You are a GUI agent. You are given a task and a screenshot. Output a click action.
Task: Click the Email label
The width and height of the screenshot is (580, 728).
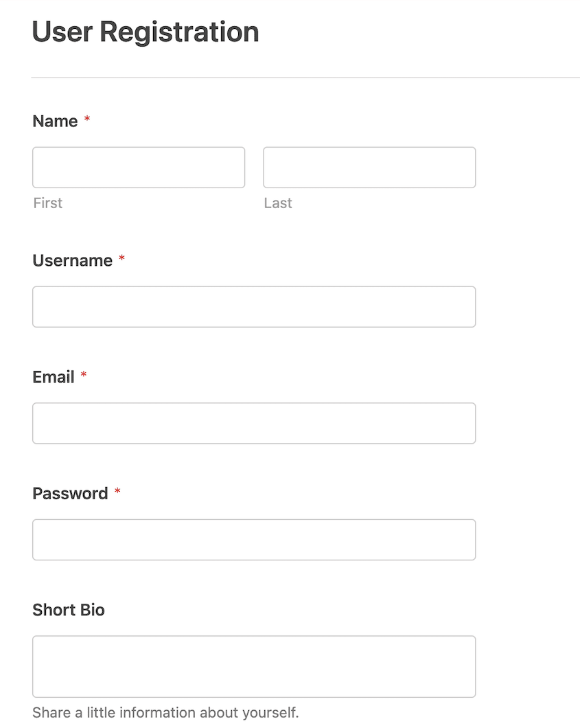pos(54,376)
